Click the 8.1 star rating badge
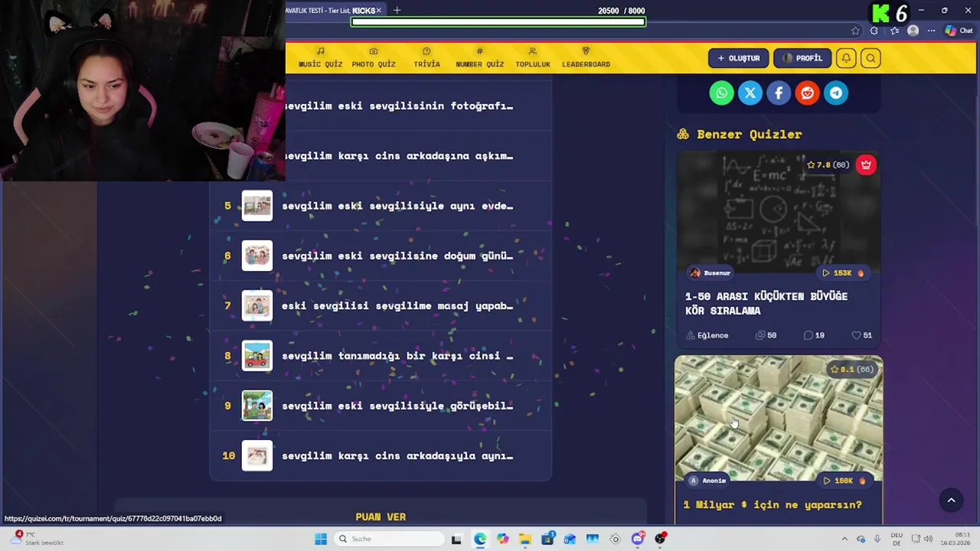The height and width of the screenshot is (551, 980). click(852, 369)
